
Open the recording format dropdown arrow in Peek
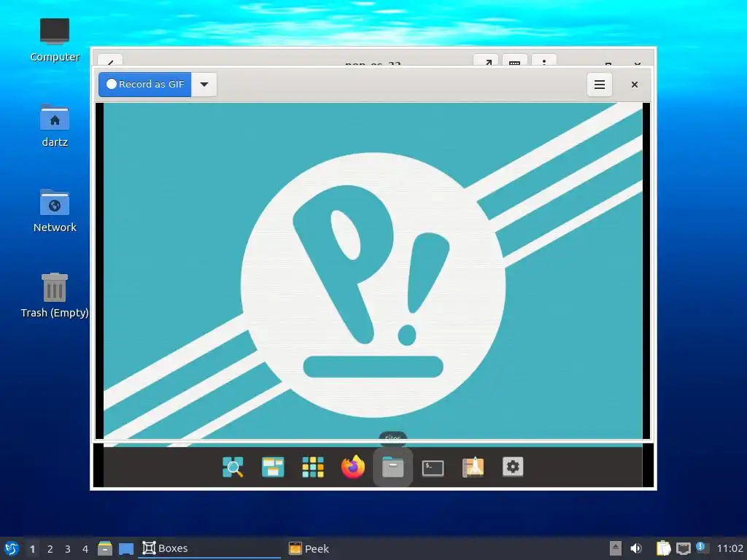(x=204, y=85)
